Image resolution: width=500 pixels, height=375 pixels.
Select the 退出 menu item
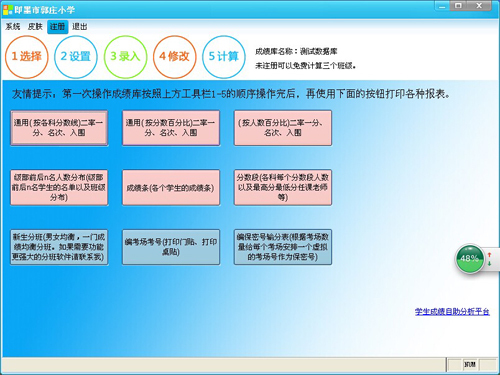coord(80,27)
